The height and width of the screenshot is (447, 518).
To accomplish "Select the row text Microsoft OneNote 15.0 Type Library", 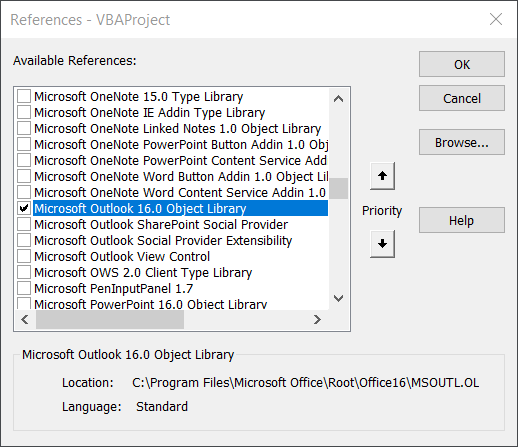I will point(139,97).
